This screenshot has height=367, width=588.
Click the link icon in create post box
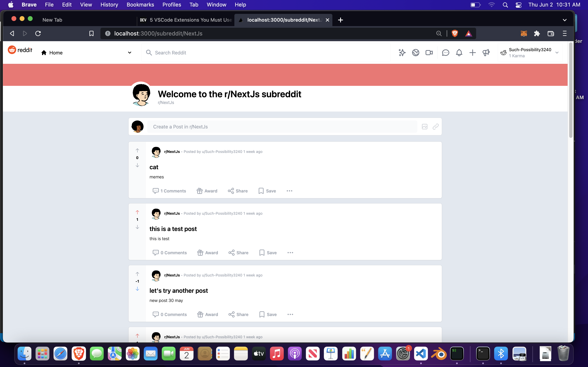pos(435,127)
